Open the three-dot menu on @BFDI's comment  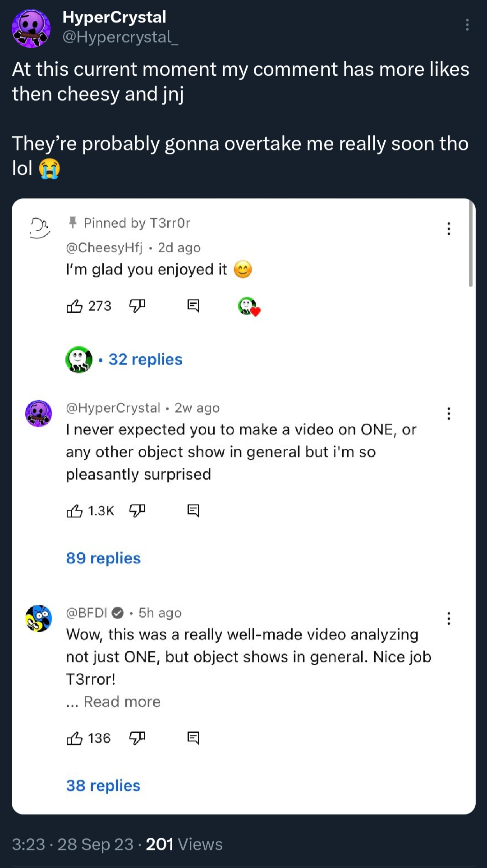point(449,619)
